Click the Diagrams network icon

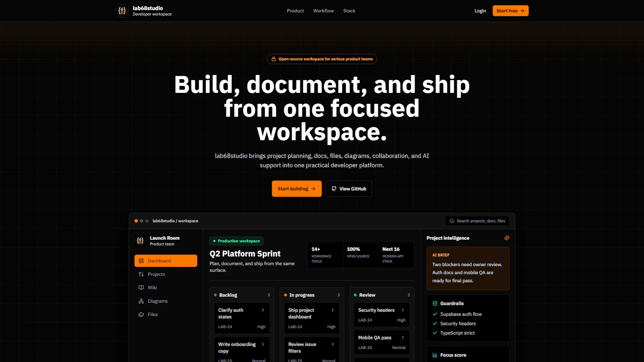pos(141,301)
